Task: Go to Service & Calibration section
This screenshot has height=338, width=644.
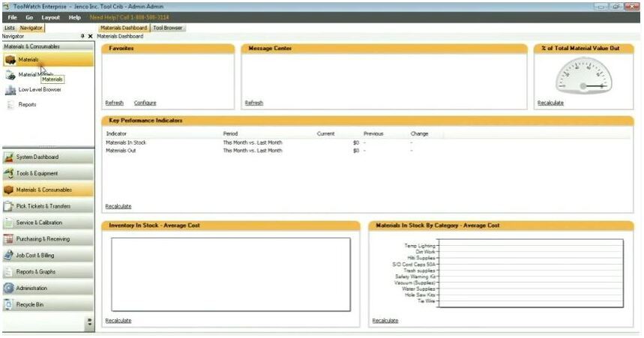Action: [x=48, y=223]
